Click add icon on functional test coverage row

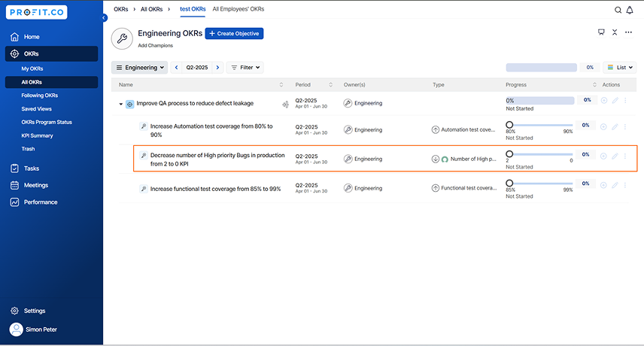tap(603, 185)
